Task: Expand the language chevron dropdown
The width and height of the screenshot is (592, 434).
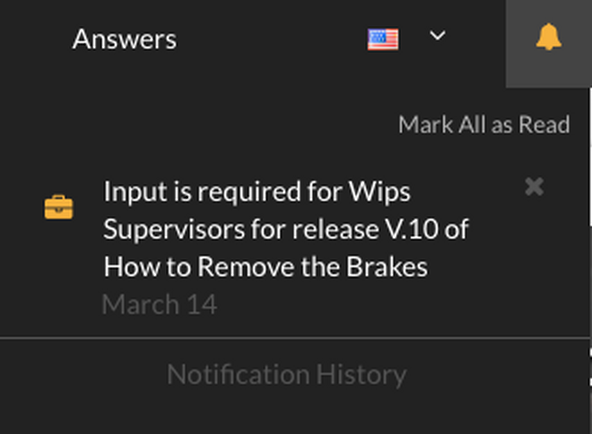Action: pyautogui.click(x=438, y=35)
